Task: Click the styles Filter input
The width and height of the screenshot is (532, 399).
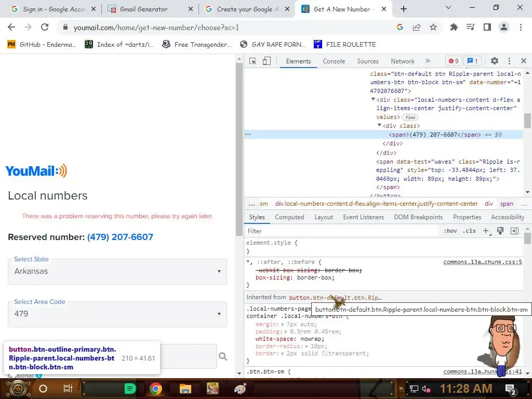Action: point(343,231)
